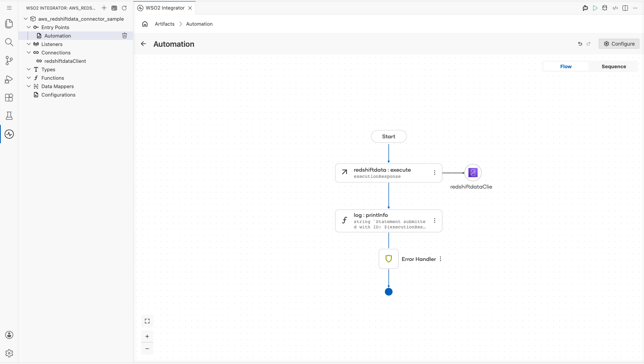Click the debug bug icon in top toolbar
644x364 pixels.
(x=605, y=8)
